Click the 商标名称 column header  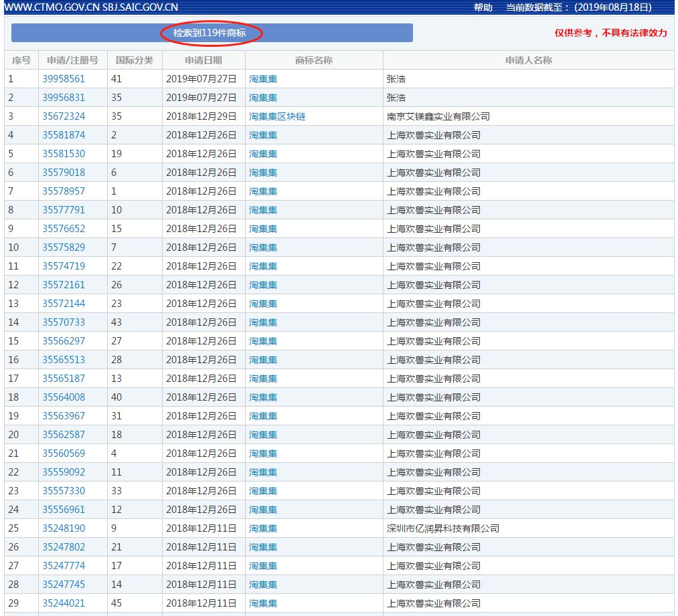pos(314,60)
